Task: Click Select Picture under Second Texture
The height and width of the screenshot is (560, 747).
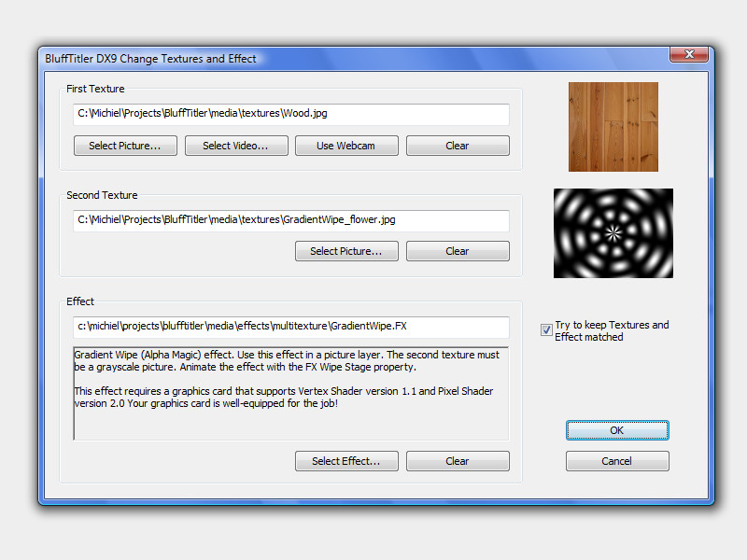Action: pos(346,251)
